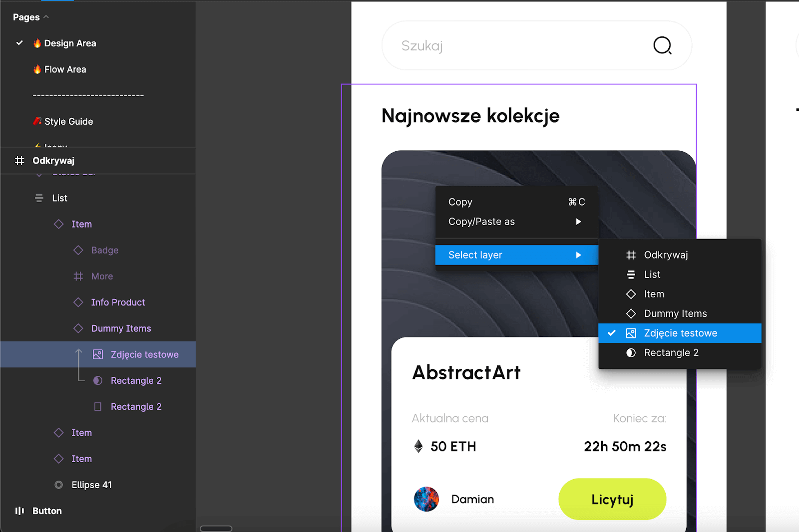Click the horizontal scrollbar at canvas bottom
799x532 pixels.
pyautogui.click(x=216, y=529)
